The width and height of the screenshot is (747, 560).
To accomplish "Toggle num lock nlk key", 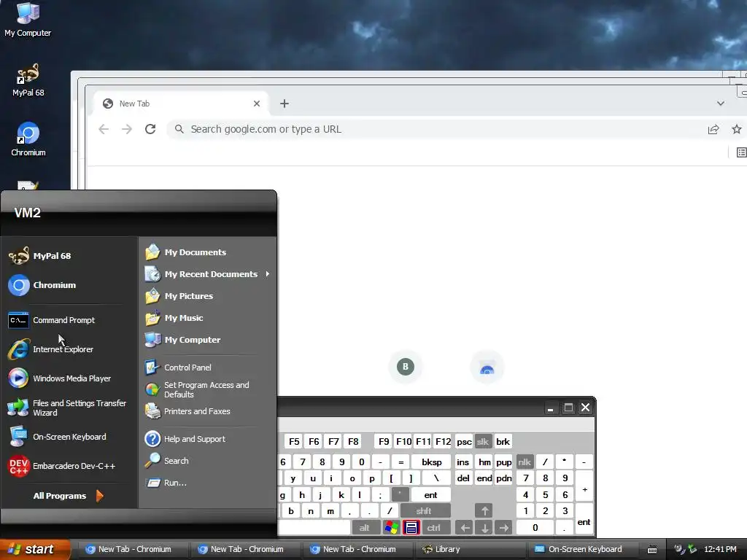I will tap(525, 462).
